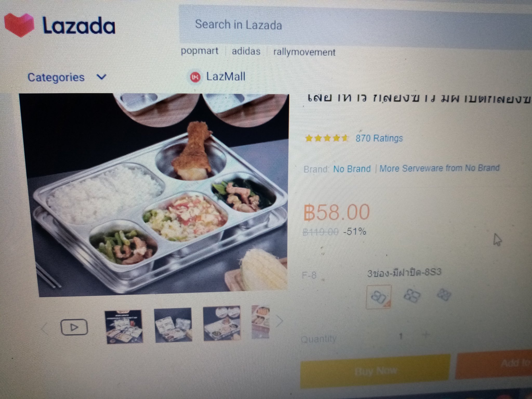Open the rallymovement search suggestion
Image resolution: width=532 pixels, height=399 pixels.
tap(304, 52)
